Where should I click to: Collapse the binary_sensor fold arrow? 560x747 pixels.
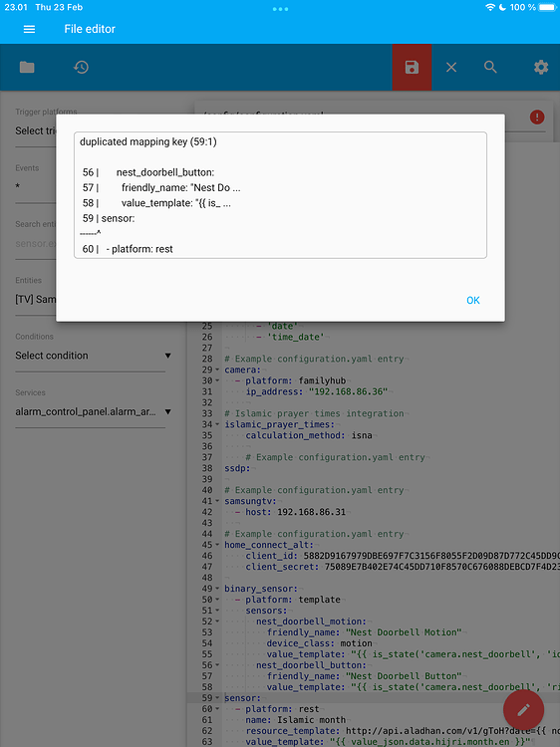coord(217,589)
